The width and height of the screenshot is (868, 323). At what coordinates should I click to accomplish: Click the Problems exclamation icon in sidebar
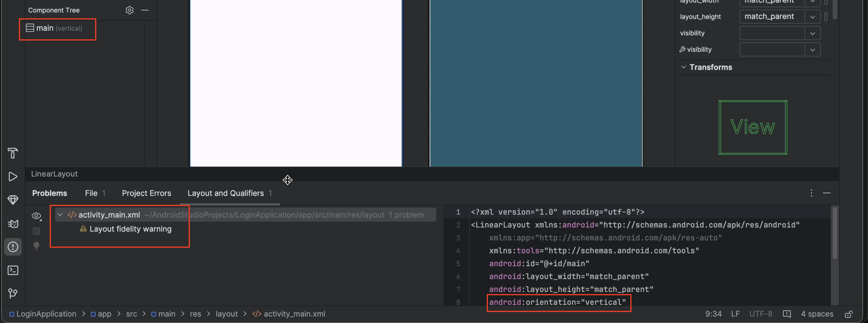pyautogui.click(x=13, y=247)
